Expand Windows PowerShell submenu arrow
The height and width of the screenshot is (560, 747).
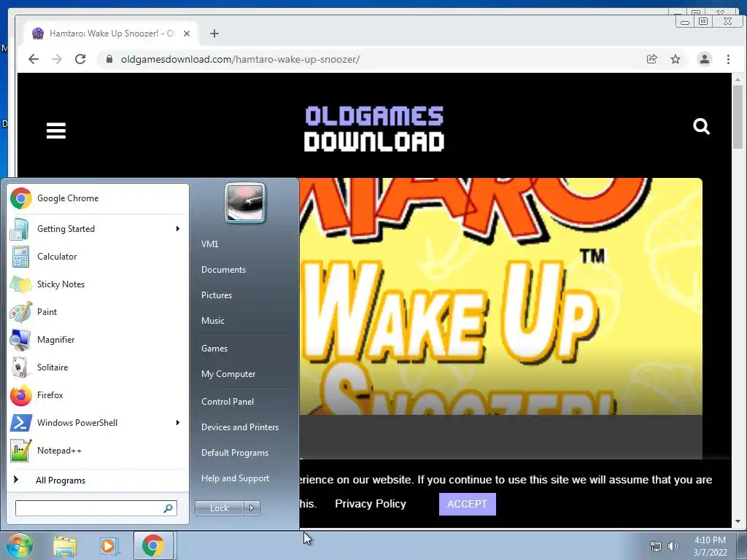pyautogui.click(x=178, y=423)
